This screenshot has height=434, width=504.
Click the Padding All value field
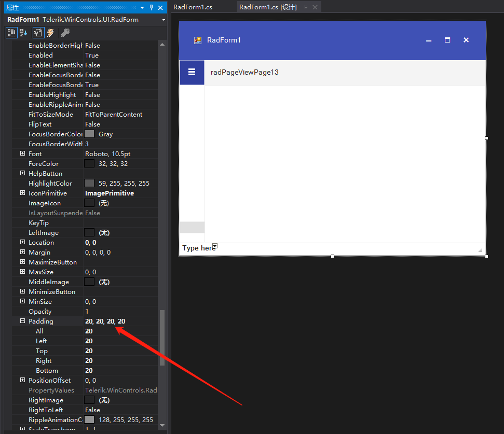click(x=120, y=331)
